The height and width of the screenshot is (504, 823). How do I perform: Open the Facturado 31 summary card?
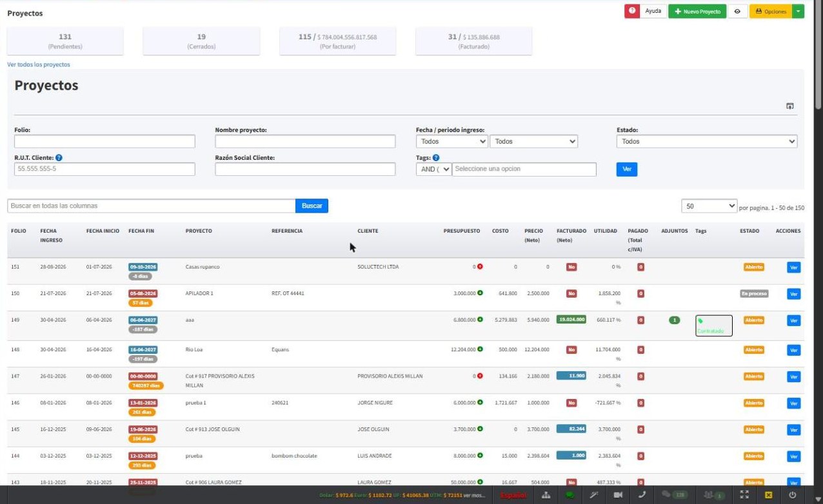tap(474, 41)
